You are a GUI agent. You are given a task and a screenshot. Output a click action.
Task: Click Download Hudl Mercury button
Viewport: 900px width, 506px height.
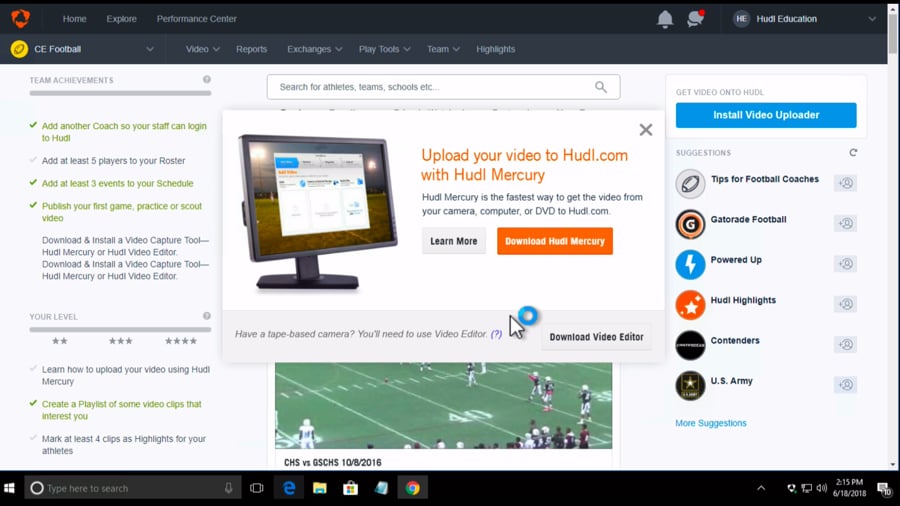[x=554, y=241]
